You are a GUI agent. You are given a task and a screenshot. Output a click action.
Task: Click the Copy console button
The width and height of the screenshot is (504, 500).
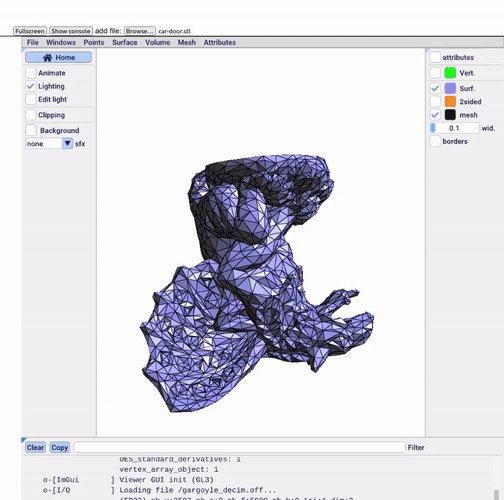tap(60, 447)
